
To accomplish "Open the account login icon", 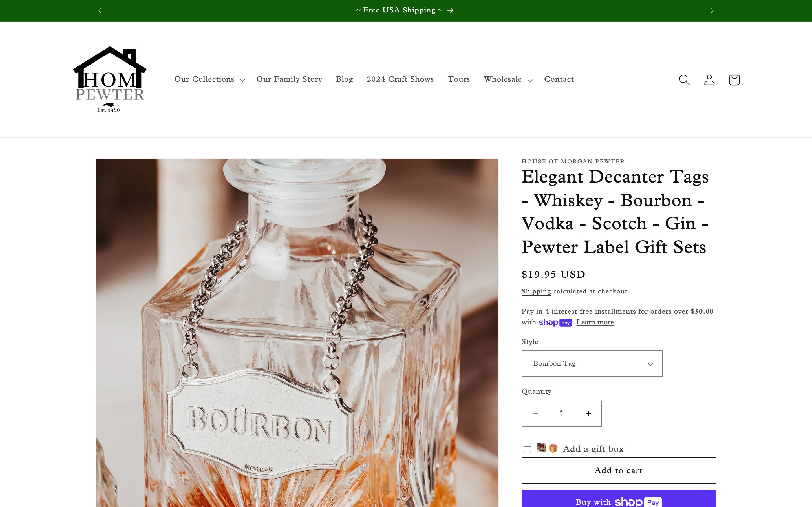I will coord(709,80).
